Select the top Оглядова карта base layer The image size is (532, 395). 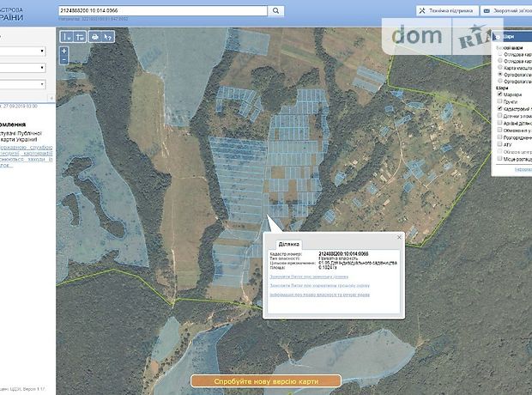click(499, 54)
